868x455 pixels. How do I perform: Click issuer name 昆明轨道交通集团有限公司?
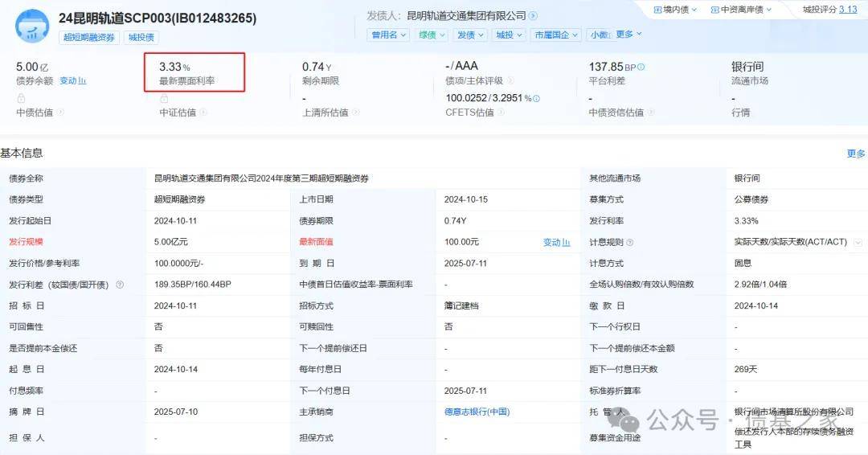466,16
